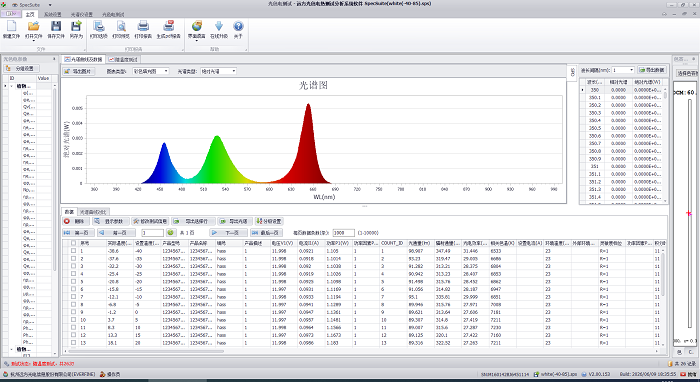
Task: Expand the interface skin dropdown arrow
Action: tap(196, 41)
